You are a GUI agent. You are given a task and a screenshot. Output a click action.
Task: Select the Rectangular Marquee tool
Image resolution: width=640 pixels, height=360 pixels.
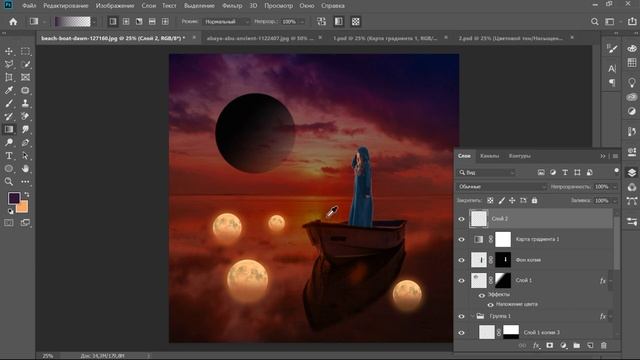pyautogui.click(x=25, y=51)
